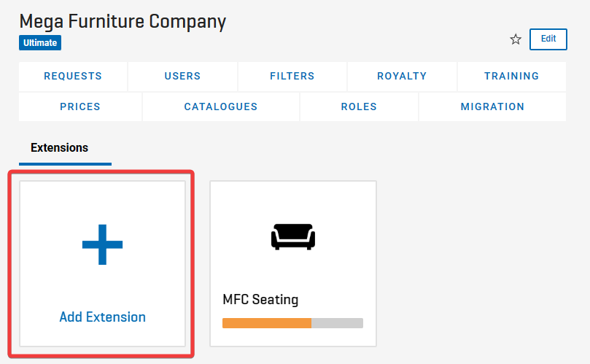This screenshot has width=590, height=364.
Task: Open the MFC Seating extension title
Action: (260, 300)
